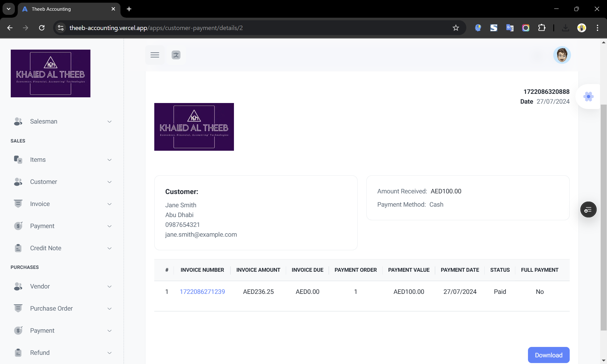The width and height of the screenshot is (607, 364).
Task: Expand the Customer menu chevron
Action: click(109, 182)
